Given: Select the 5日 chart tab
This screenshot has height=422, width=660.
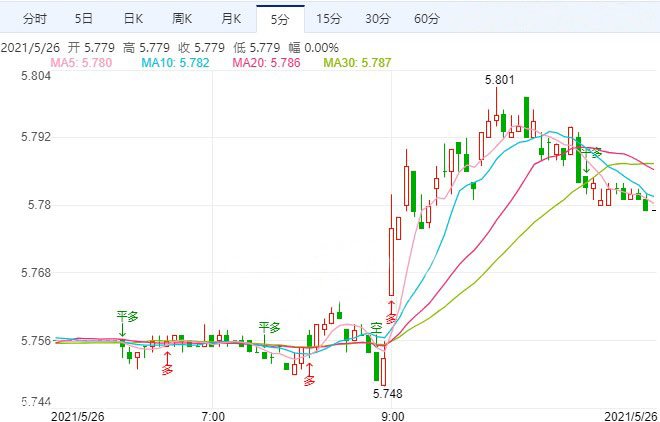Looking at the screenshot, I should click(x=84, y=19).
